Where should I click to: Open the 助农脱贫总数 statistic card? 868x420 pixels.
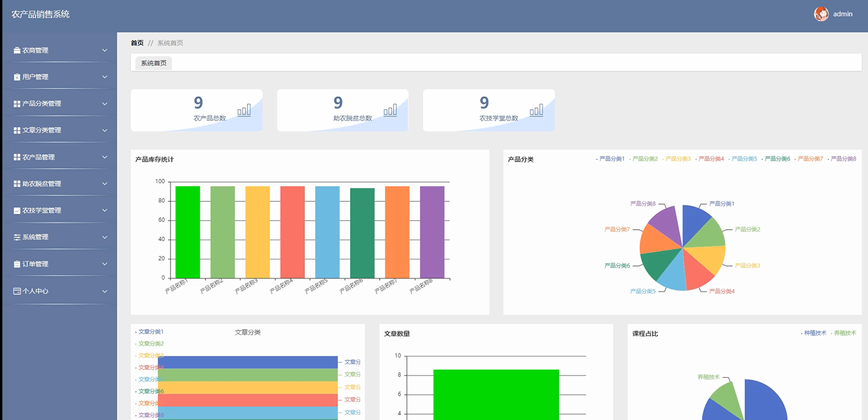point(343,110)
